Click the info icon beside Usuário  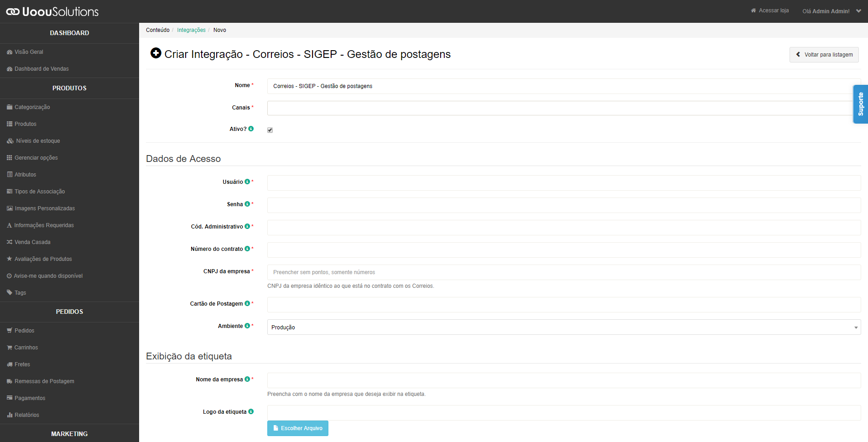pos(247,182)
